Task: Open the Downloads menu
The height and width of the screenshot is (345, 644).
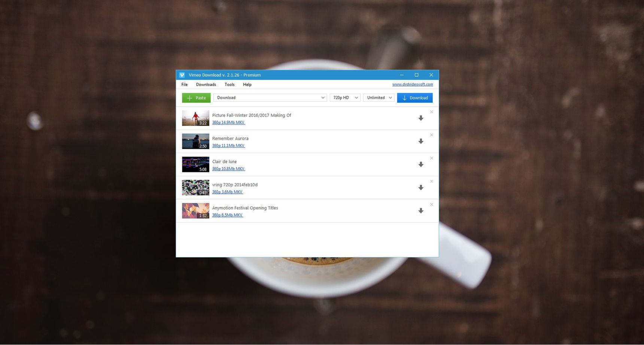Action: pos(206,85)
